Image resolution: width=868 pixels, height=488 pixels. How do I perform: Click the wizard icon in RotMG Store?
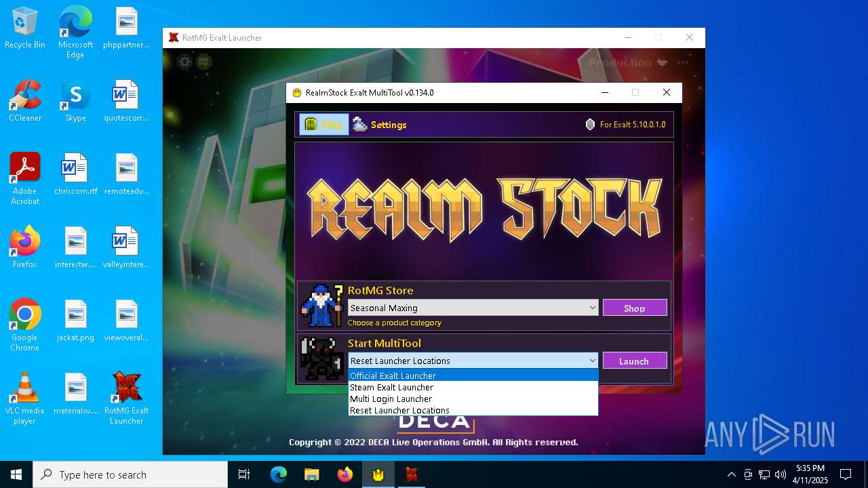tap(322, 306)
